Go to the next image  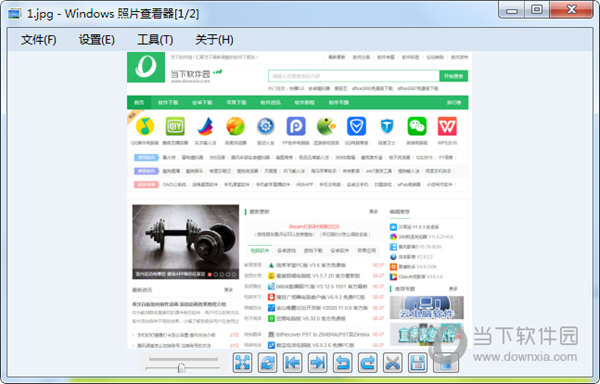(318, 362)
